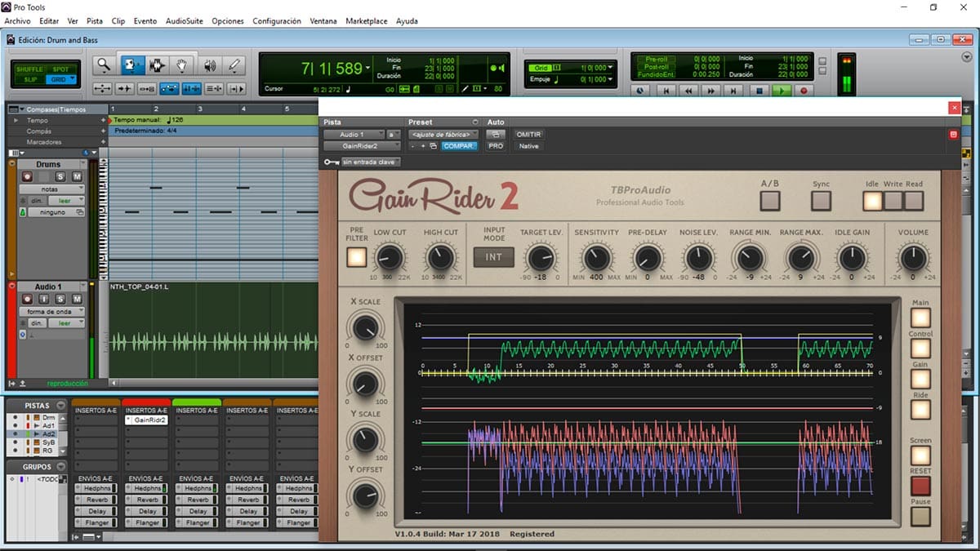Enable Read automation mode in GainRider
The image size is (980, 551).
click(913, 200)
